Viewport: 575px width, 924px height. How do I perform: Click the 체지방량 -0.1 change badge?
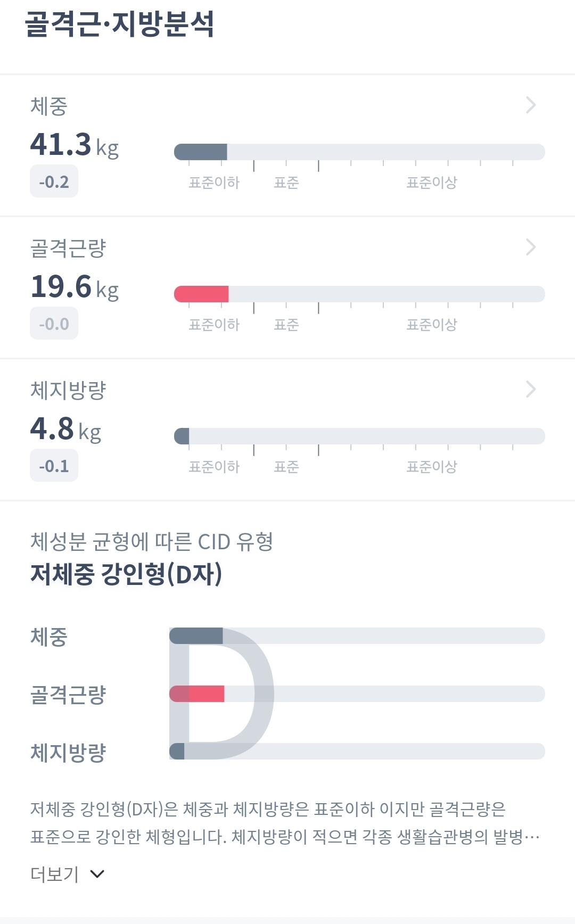54,466
